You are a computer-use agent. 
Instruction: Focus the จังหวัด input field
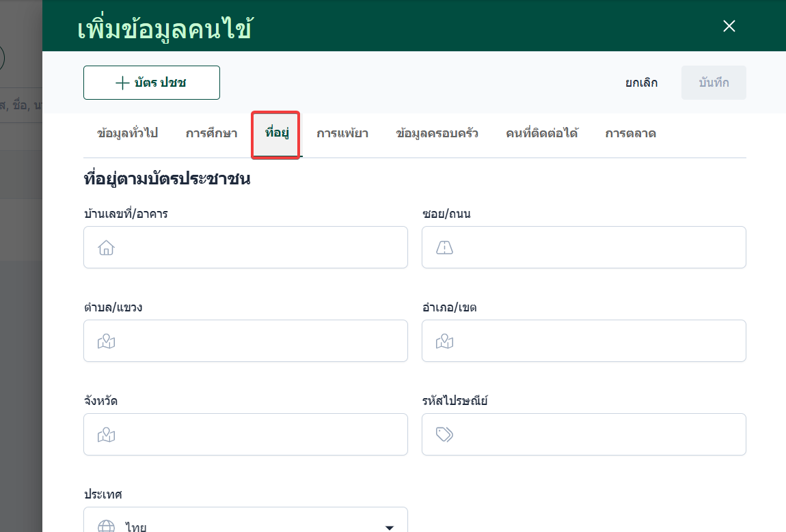(245, 434)
